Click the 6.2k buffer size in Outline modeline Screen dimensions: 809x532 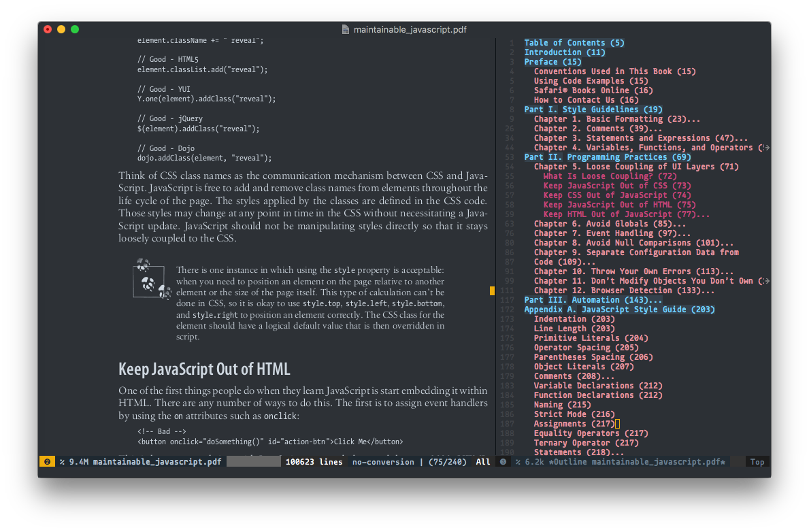pyautogui.click(x=534, y=462)
